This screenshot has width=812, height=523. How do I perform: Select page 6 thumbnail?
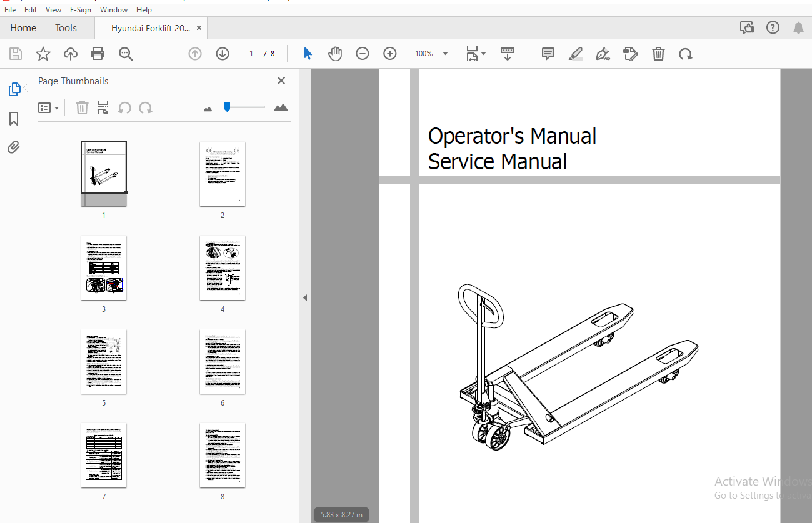[x=223, y=361]
